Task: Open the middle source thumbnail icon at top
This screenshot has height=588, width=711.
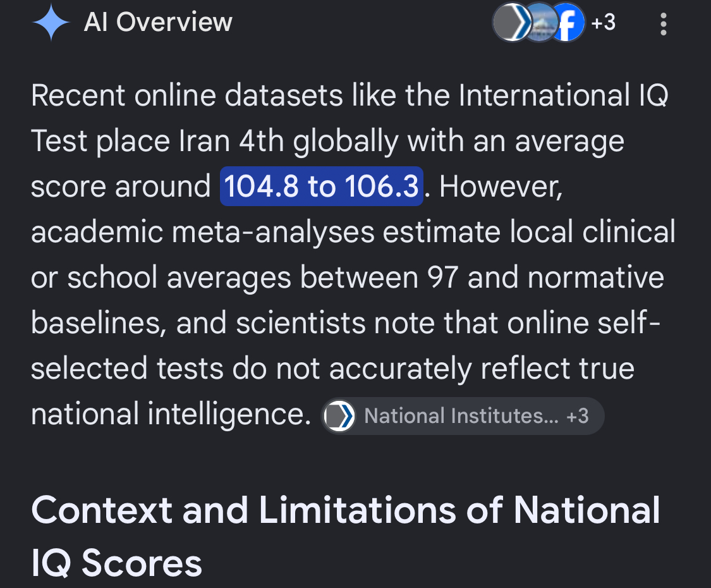Action: tap(539, 22)
